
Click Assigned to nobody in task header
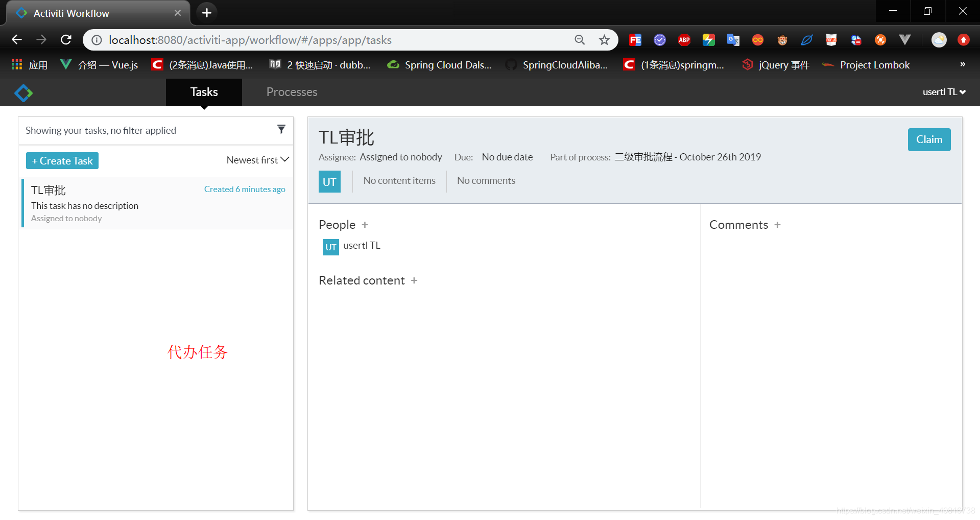[401, 157]
